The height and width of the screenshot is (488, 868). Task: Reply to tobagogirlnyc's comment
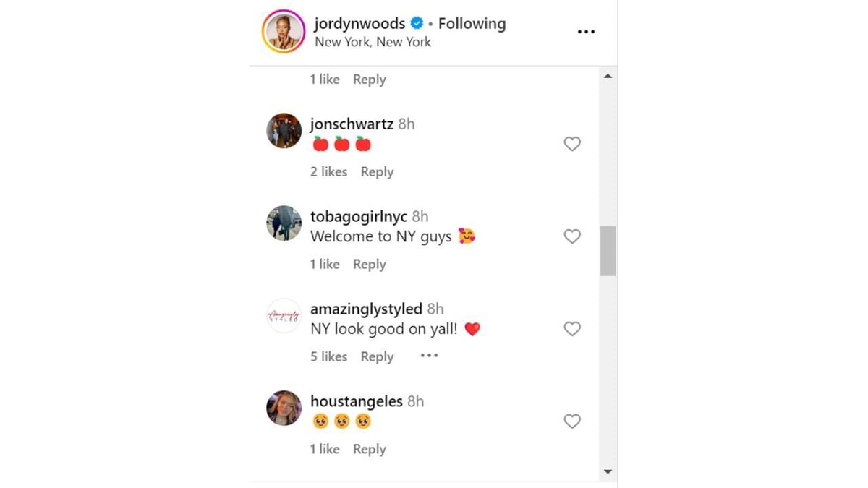[369, 264]
